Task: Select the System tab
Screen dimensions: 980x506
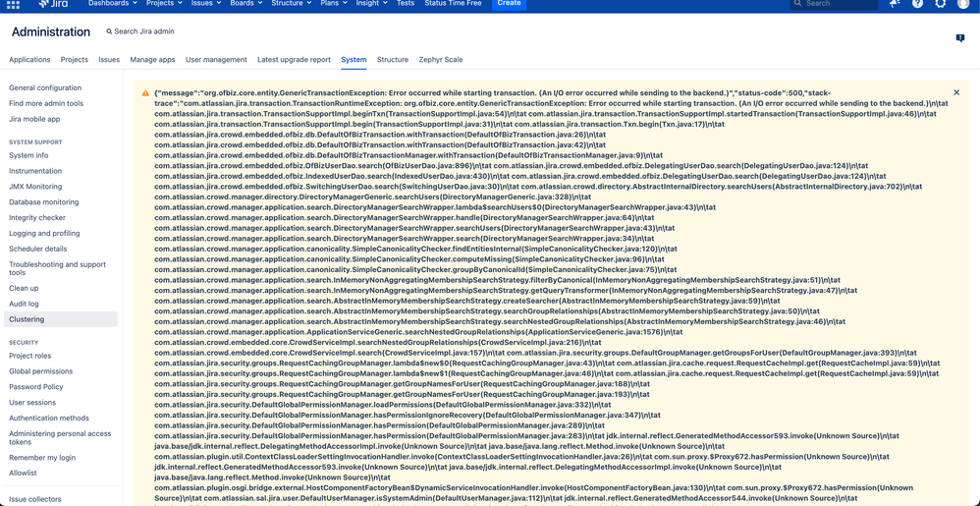Action: click(x=354, y=59)
